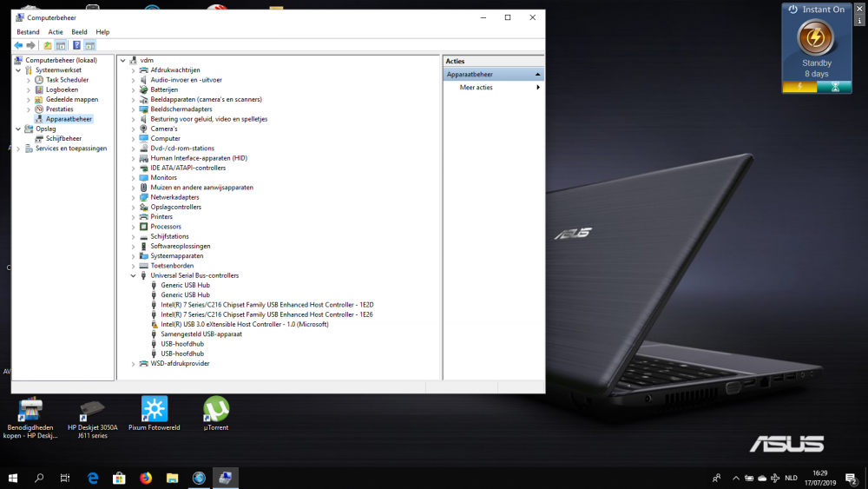Open the Beeld menu
868x489 pixels.
click(x=79, y=32)
